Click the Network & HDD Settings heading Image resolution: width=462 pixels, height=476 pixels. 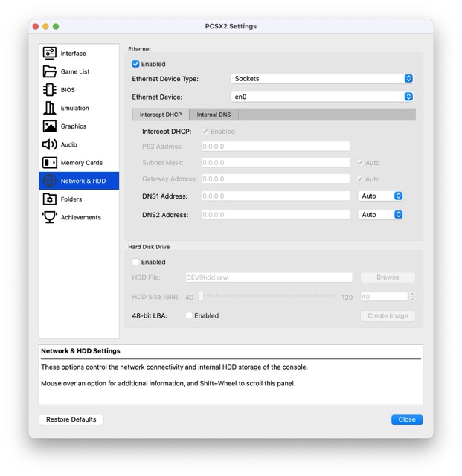coord(80,351)
